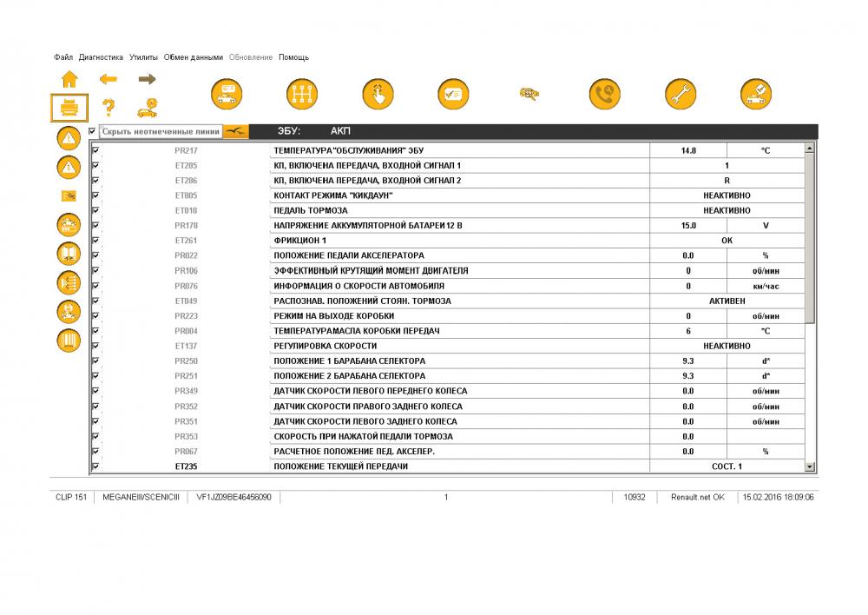Viewport: 868px width, 615px height.
Task: Click the 'Скрыть неотмеченные линии' text field
Action: [161, 131]
